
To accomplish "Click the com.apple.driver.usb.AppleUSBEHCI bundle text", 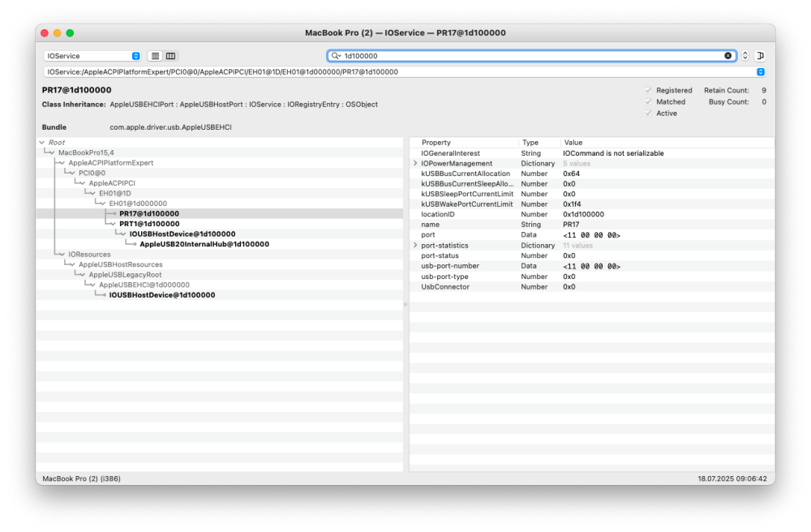I will click(x=170, y=127).
